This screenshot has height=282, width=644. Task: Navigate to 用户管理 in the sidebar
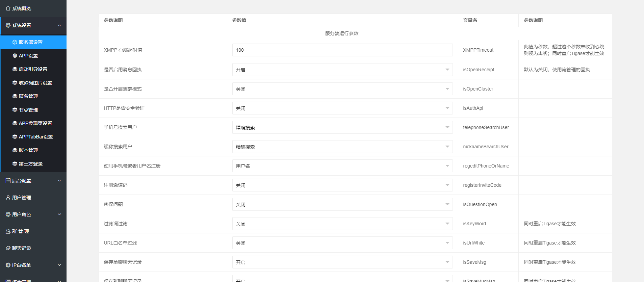pos(33,198)
